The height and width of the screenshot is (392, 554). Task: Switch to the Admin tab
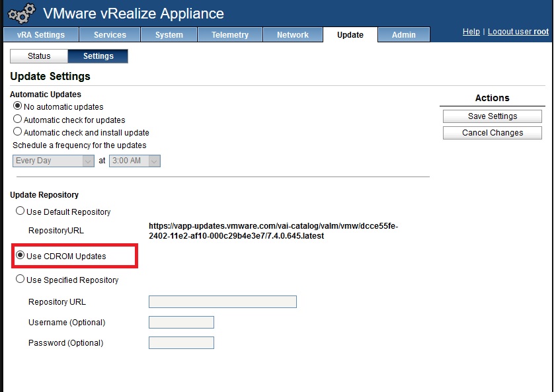point(404,34)
